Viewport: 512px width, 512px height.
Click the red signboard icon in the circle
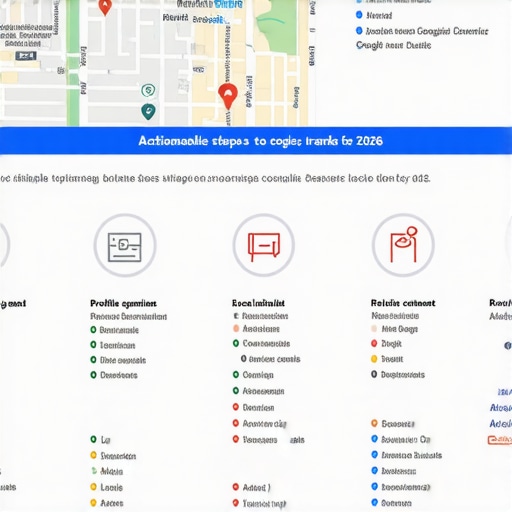[264, 247]
